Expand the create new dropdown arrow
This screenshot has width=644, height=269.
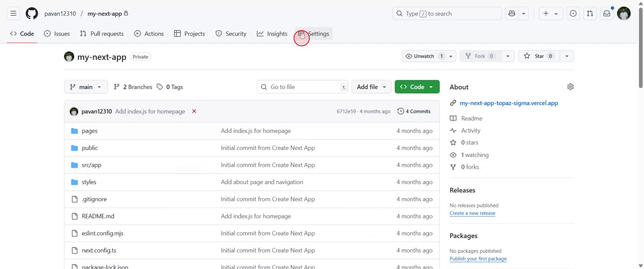tap(556, 14)
